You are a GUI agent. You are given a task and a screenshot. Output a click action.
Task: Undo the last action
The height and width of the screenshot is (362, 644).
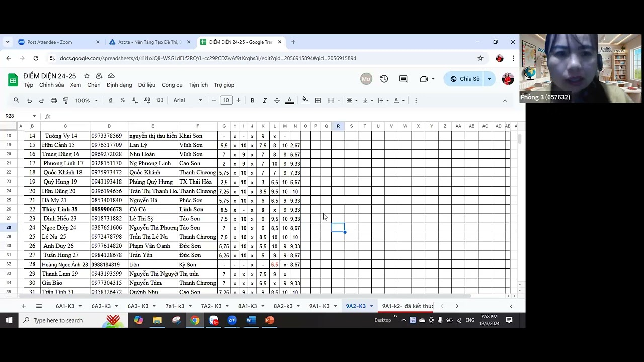tap(29, 100)
